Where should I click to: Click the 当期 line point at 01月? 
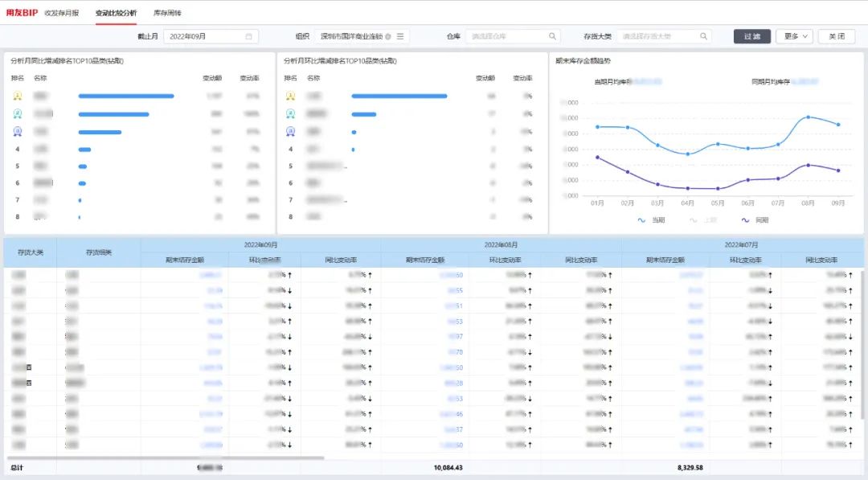597,127
